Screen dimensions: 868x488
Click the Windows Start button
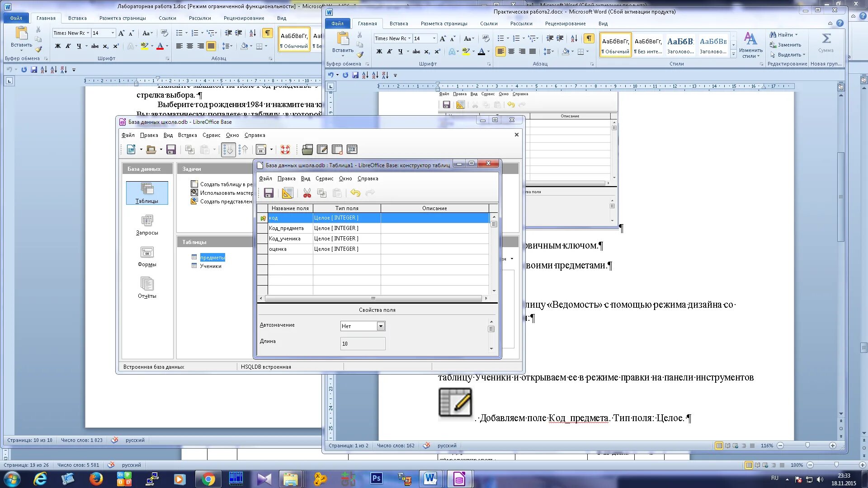click(12, 479)
